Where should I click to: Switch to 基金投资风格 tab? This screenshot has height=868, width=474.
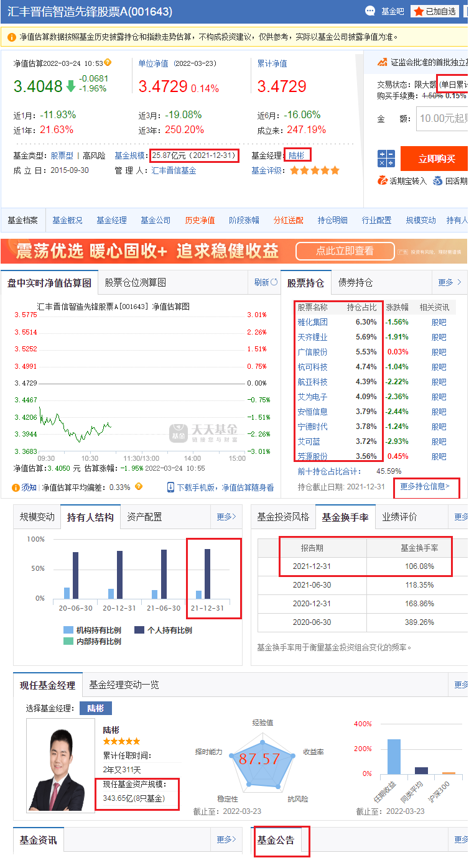(283, 517)
